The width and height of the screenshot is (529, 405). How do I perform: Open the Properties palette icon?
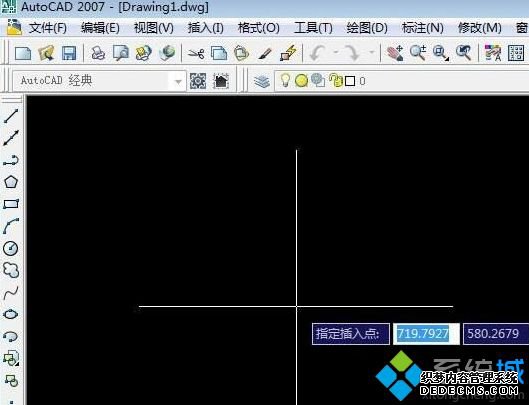[x=493, y=53]
